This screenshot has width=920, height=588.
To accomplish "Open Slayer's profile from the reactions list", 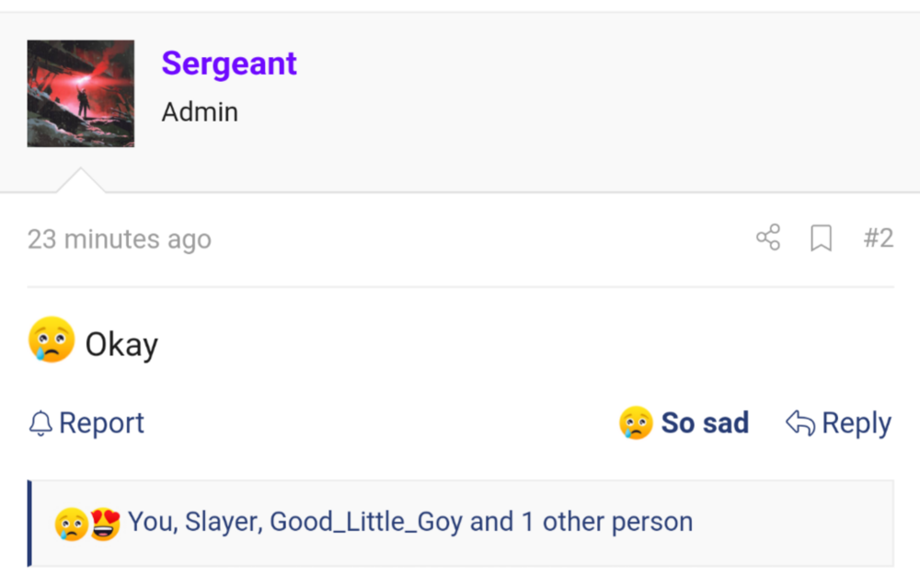I will point(224,522).
